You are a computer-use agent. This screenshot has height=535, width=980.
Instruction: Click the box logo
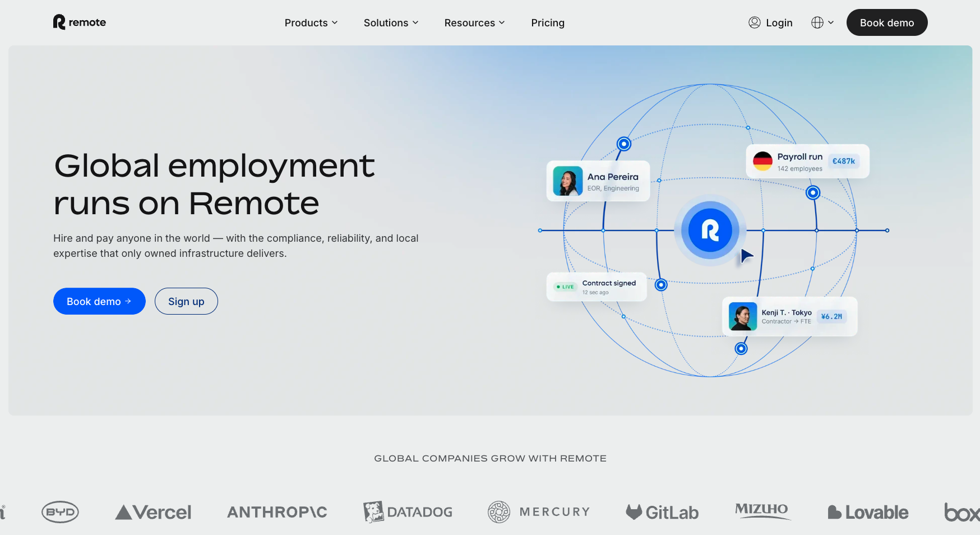coord(962,512)
